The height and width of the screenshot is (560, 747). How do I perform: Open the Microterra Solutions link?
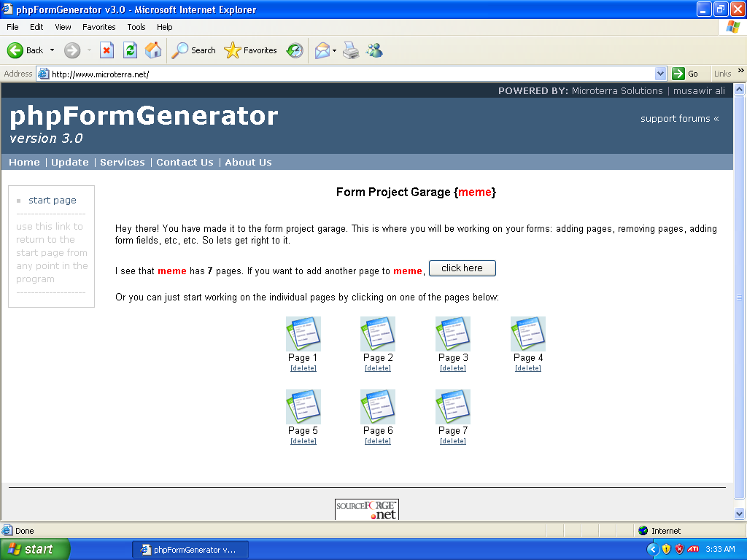(617, 91)
